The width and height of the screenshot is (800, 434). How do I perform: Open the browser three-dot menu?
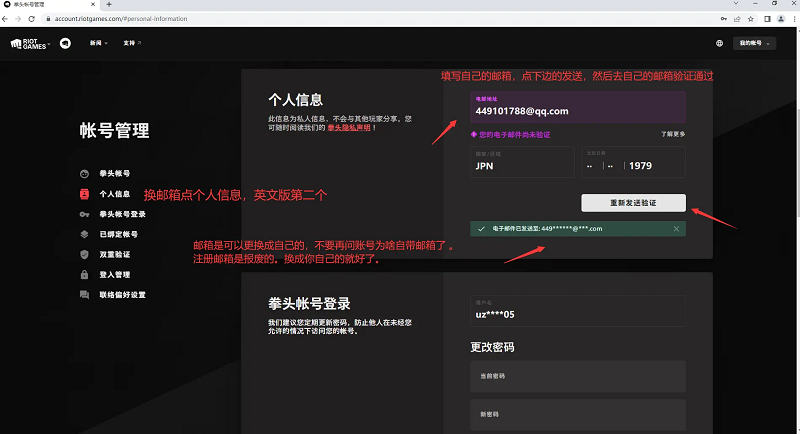(794, 19)
